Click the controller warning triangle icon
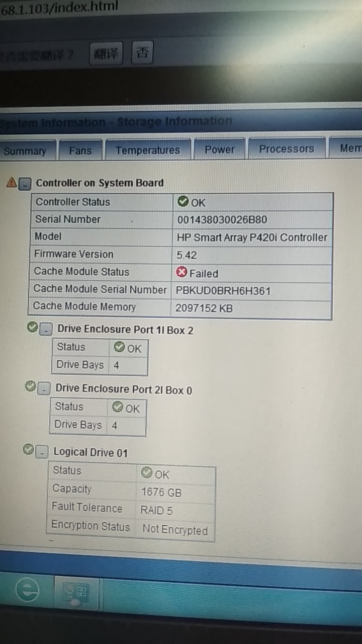362x644 pixels. pos(12,183)
